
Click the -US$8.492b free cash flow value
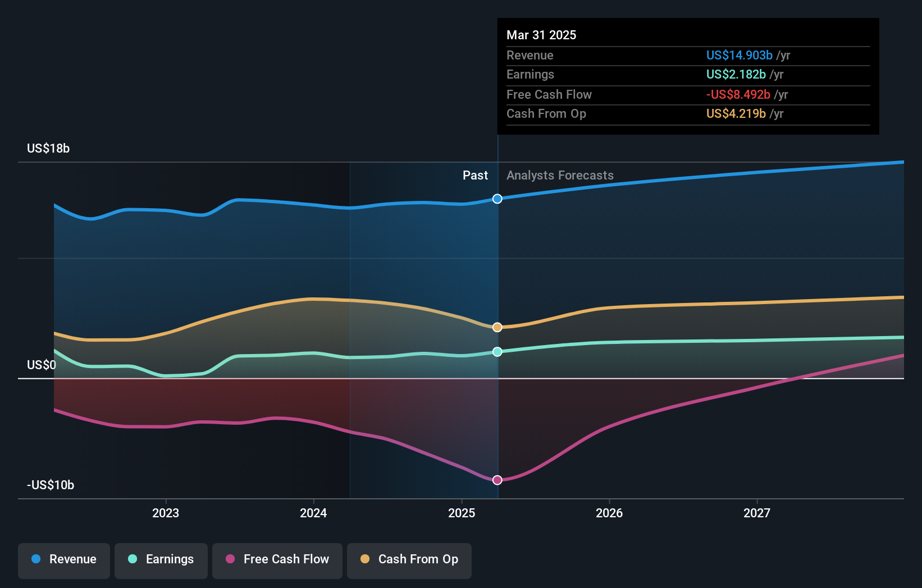click(x=738, y=94)
